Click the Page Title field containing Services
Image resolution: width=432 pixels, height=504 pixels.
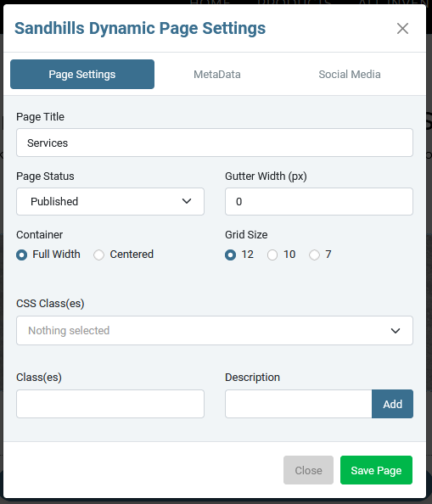(x=215, y=143)
